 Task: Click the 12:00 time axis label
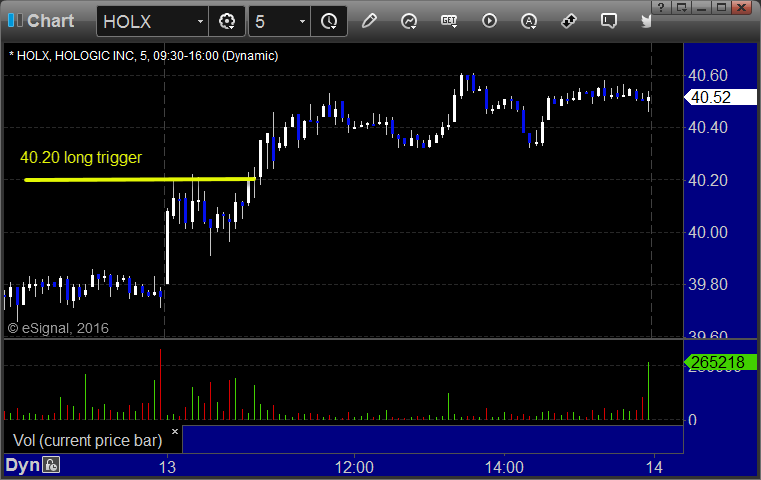354,467
